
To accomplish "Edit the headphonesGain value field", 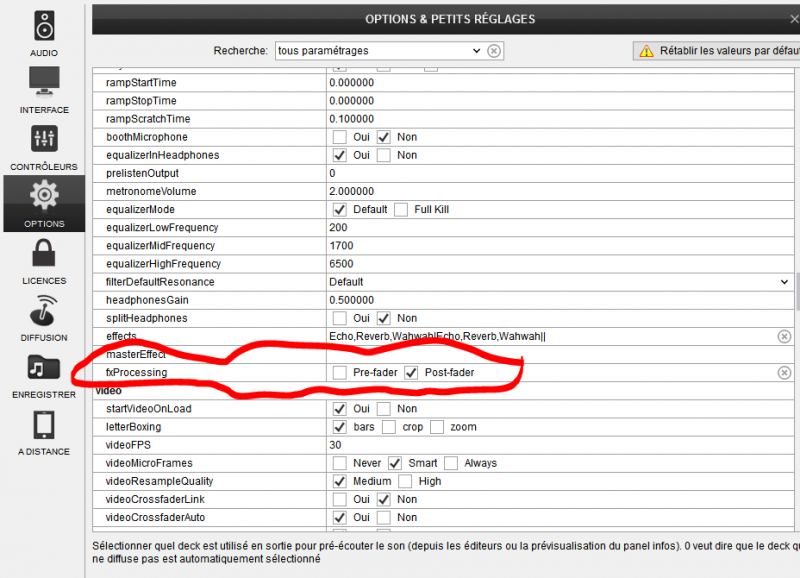I will pos(560,300).
